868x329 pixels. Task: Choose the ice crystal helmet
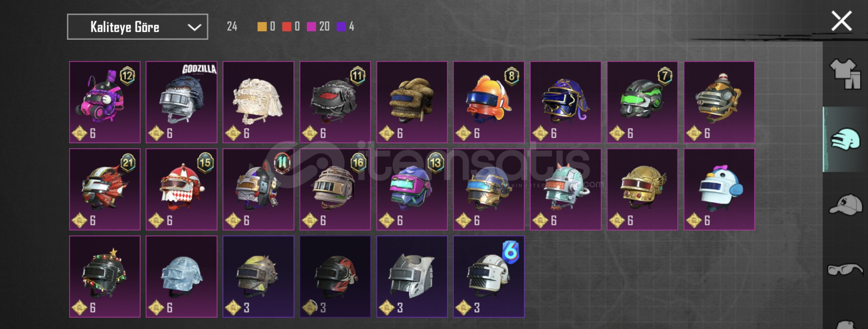click(x=181, y=277)
